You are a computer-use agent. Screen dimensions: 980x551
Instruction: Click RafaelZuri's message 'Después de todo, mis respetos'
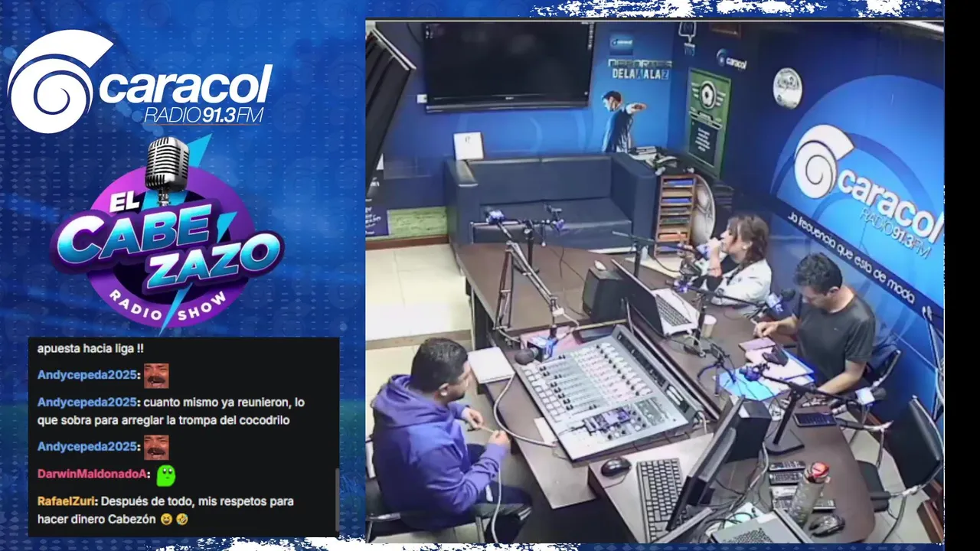165,510
